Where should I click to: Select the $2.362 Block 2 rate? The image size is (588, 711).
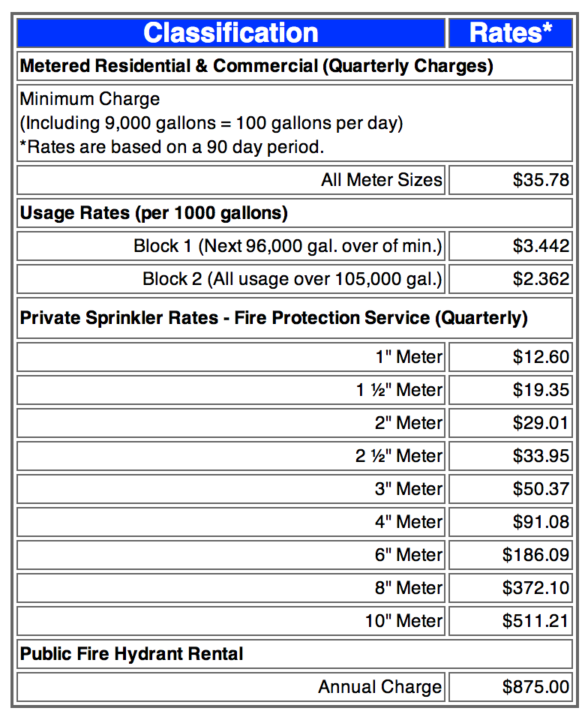pyautogui.click(x=541, y=279)
